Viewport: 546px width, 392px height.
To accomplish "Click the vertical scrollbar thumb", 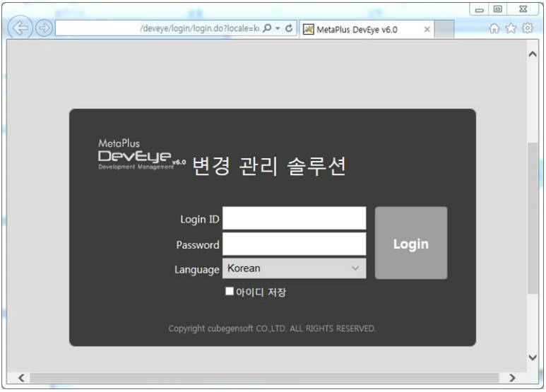I will click(533, 218).
